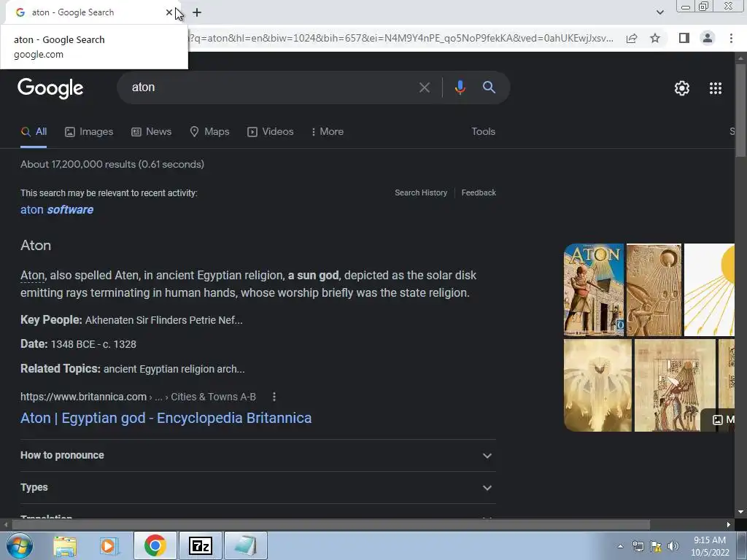Open the More search options menu
Image resolution: width=747 pixels, height=560 pixels.
coord(328,132)
